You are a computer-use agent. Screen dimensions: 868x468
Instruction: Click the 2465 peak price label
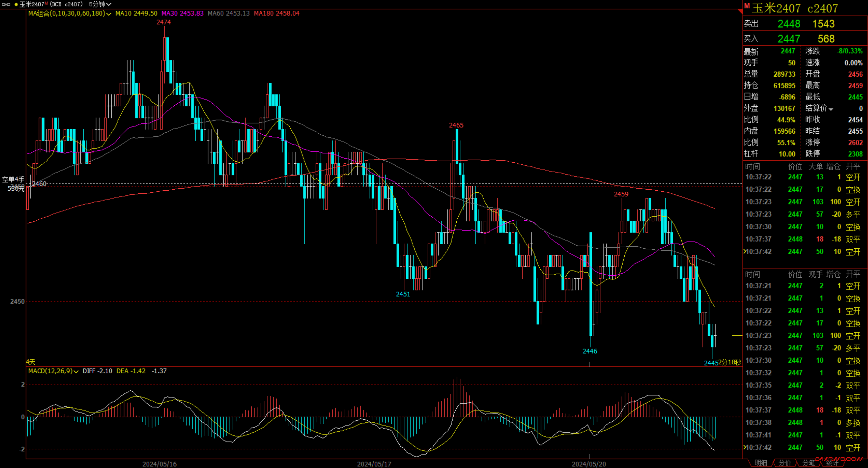pos(456,125)
